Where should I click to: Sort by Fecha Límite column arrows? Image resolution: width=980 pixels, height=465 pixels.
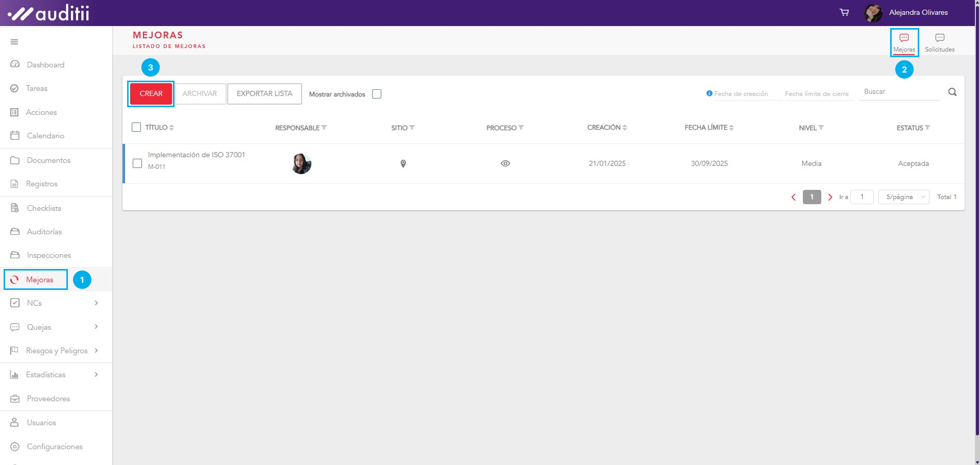[x=731, y=128]
